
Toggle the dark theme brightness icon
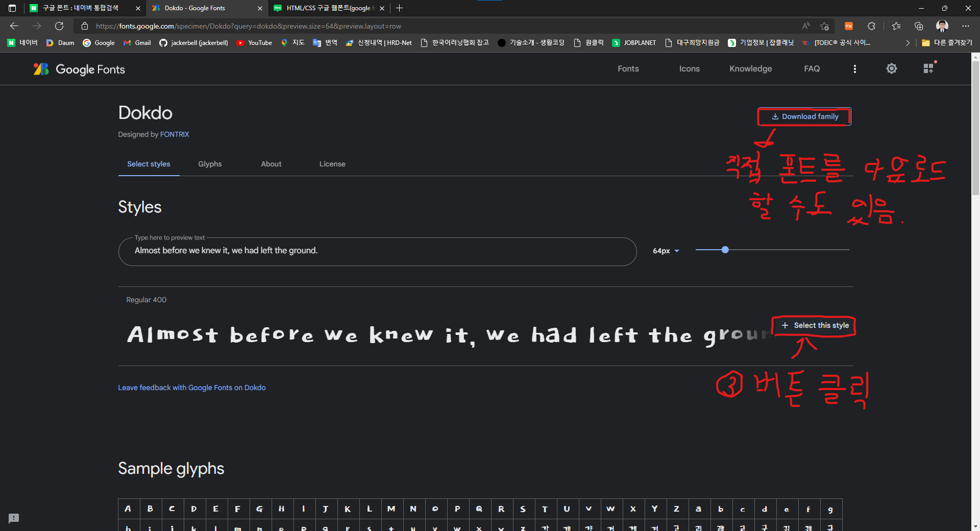[x=891, y=68]
